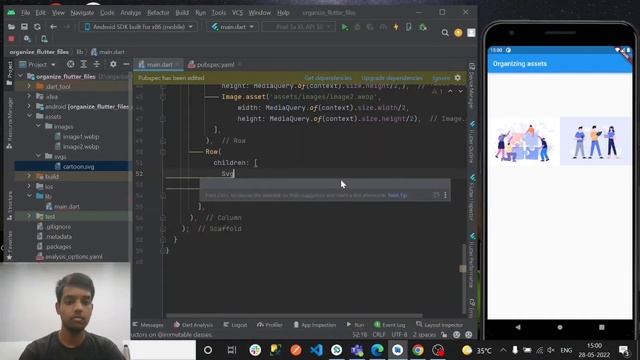Open the Project view dropdown
640x360 pixels.
click(x=37, y=64)
